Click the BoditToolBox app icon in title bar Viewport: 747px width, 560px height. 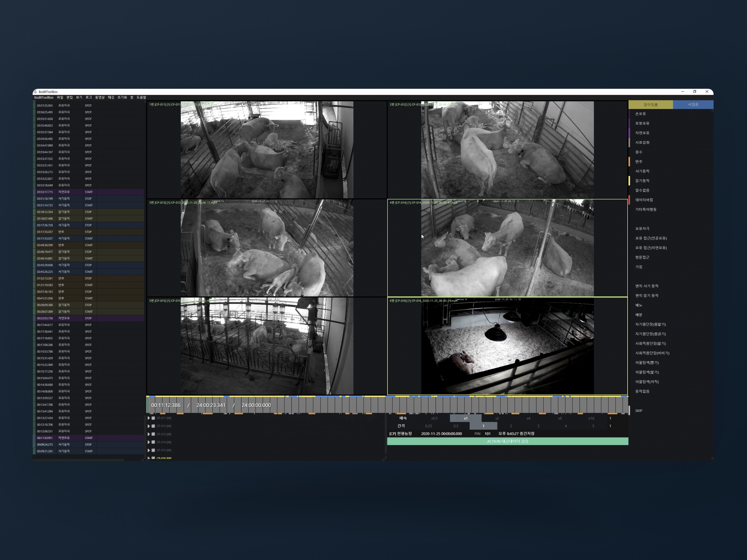click(35, 92)
